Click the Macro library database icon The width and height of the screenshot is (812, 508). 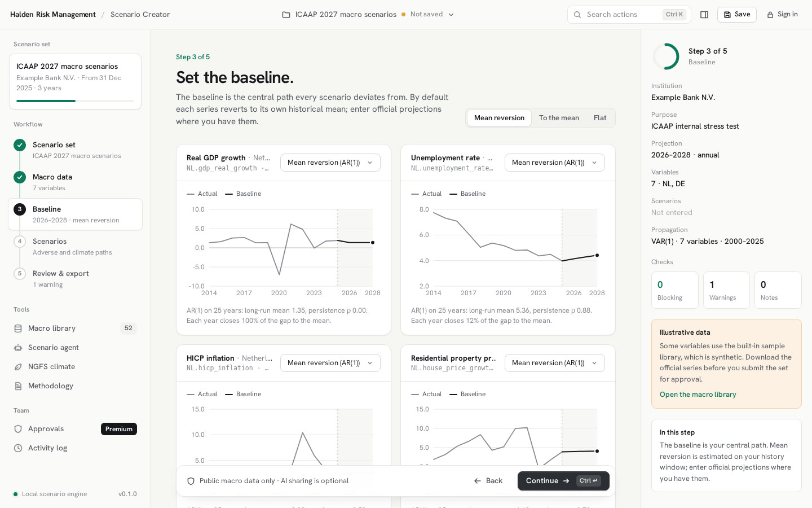click(x=18, y=329)
